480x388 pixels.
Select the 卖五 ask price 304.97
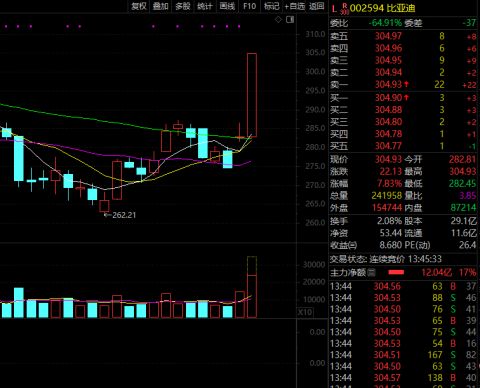388,36
